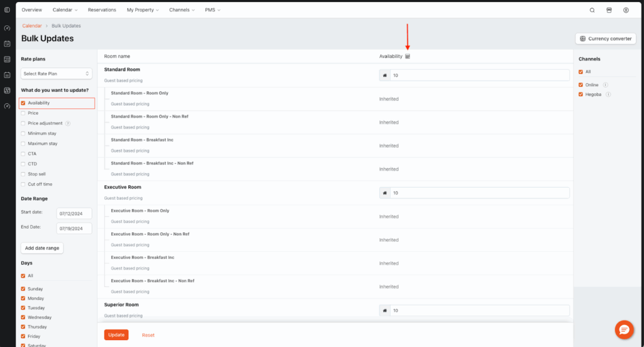The width and height of the screenshot is (644, 347).
Task: Toggle the sidebar panel icon at top-left
Action: (x=7, y=10)
